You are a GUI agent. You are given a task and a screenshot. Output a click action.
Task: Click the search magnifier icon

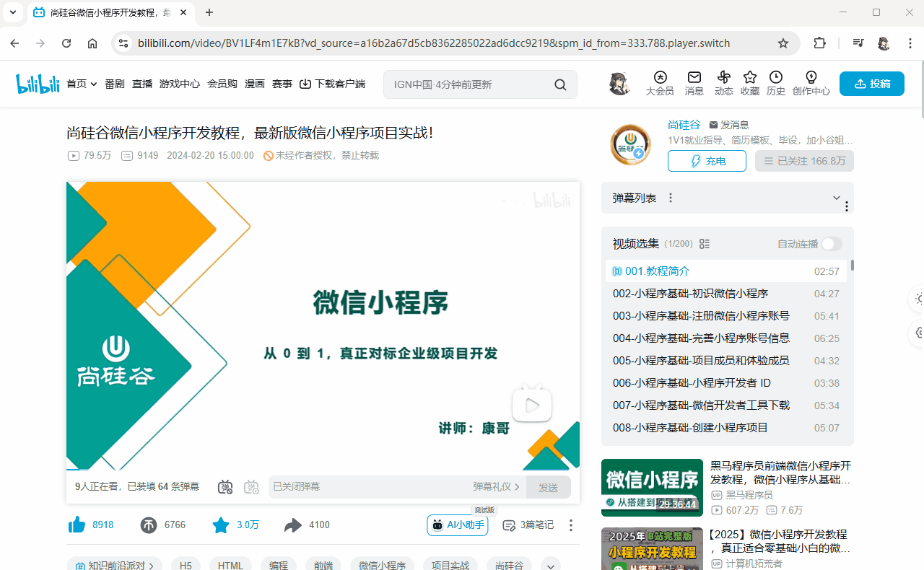(560, 84)
